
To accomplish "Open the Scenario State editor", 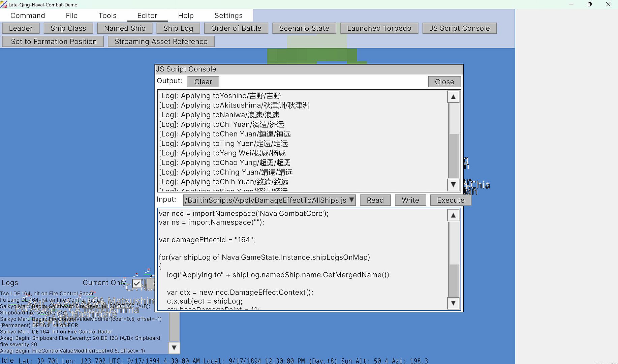I will [304, 28].
